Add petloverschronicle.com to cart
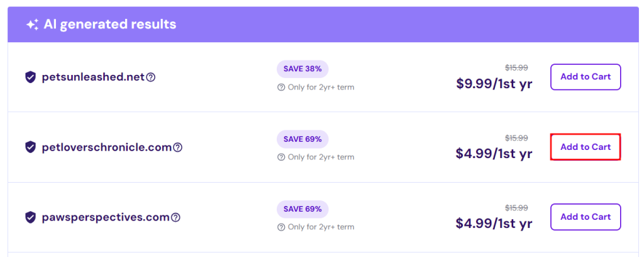The image size is (644, 257). point(585,147)
